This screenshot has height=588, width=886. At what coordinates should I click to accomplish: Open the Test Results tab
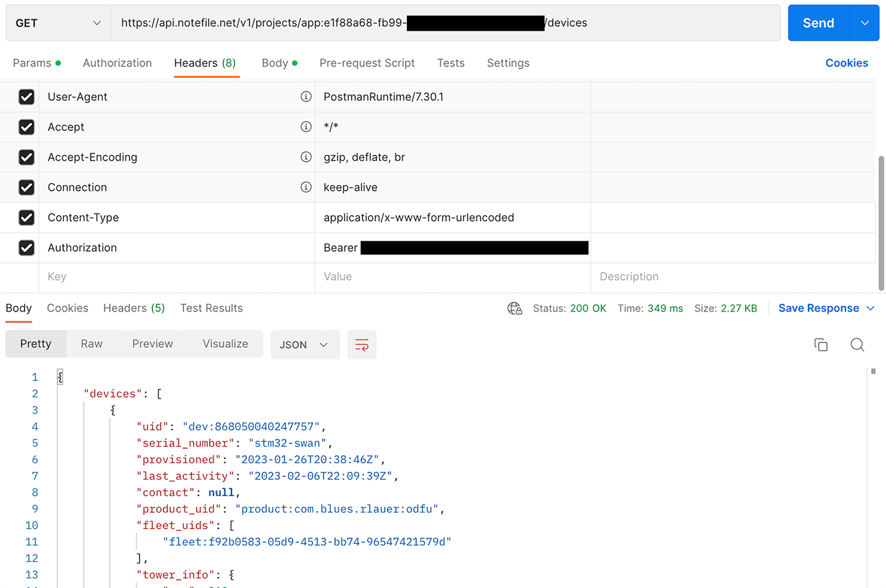pyautogui.click(x=211, y=309)
